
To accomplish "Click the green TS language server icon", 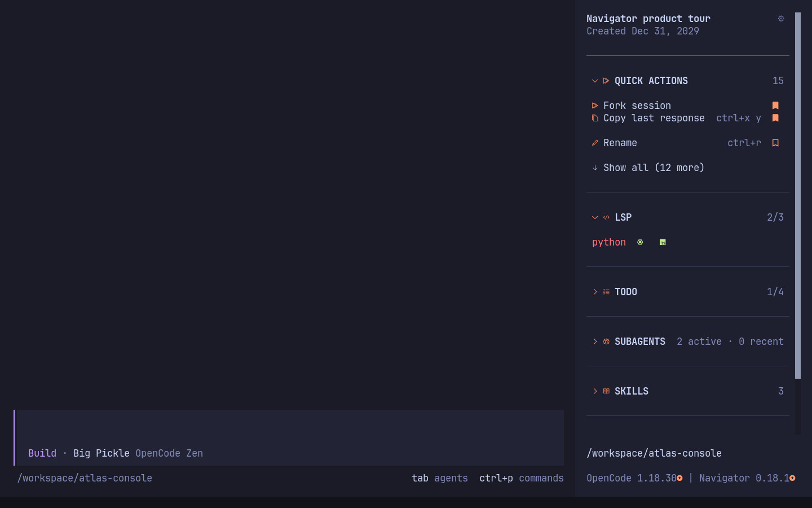I will coord(663,242).
